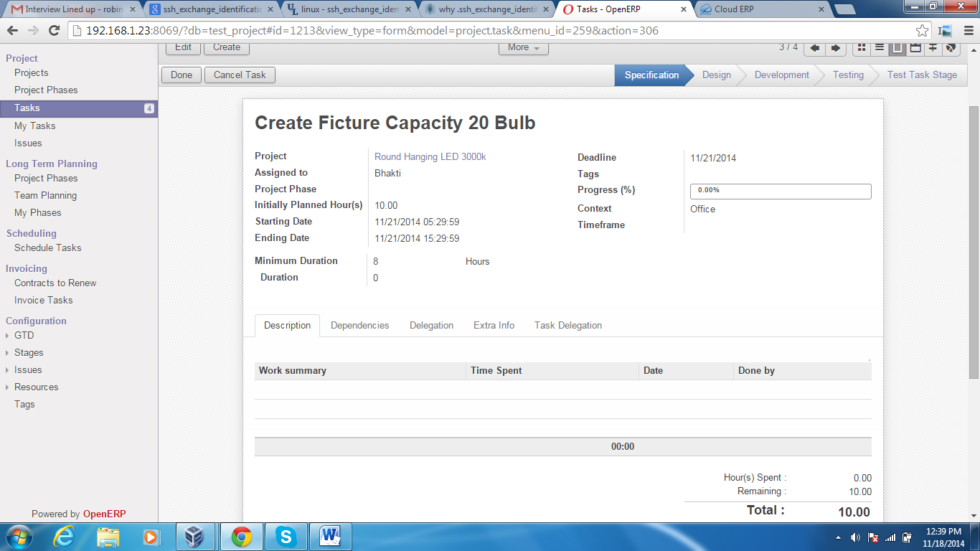
Task: Open the More dropdown menu
Action: click(x=523, y=47)
